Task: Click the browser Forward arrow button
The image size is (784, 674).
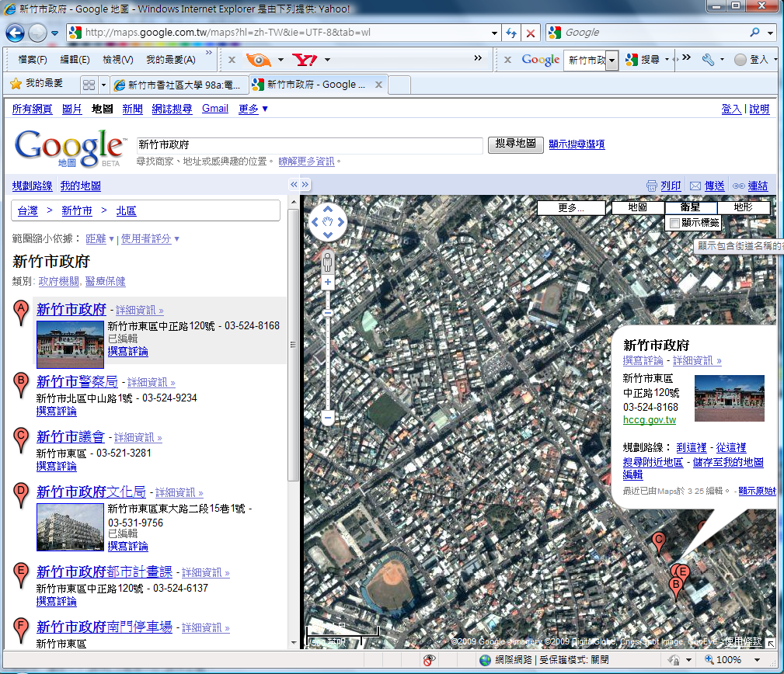Action: click(x=37, y=33)
